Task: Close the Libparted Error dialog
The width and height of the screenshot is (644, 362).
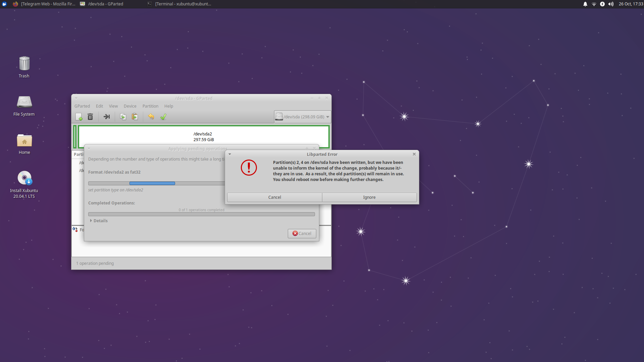Action: [x=414, y=154]
